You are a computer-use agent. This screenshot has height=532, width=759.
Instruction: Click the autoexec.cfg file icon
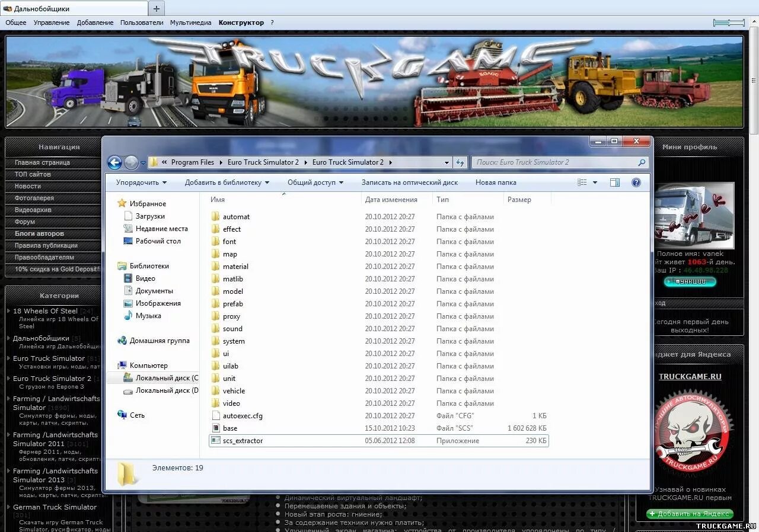click(x=216, y=416)
